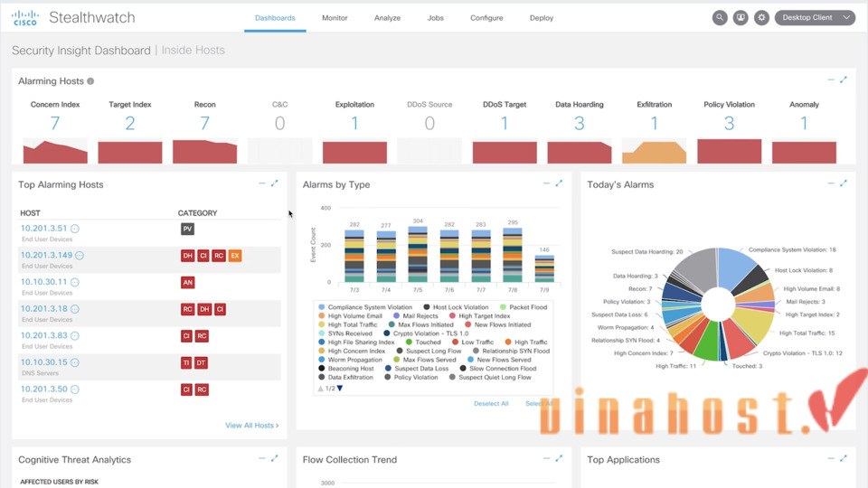Expand the Top Alarming Hosts panel
The image size is (868, 488).
[x=275, y=183]
